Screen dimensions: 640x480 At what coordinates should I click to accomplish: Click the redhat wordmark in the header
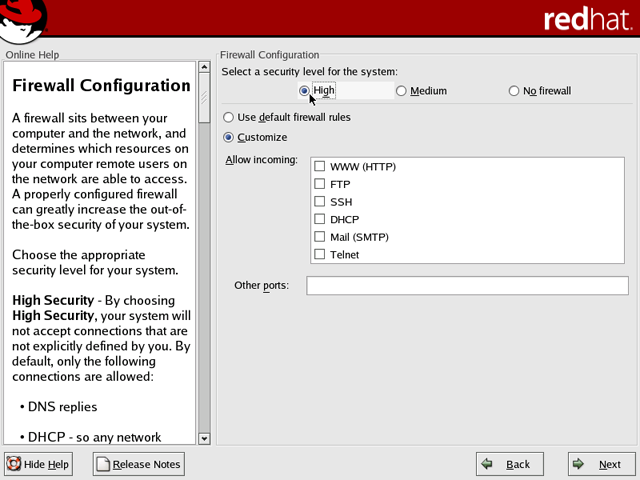(584, 20)
